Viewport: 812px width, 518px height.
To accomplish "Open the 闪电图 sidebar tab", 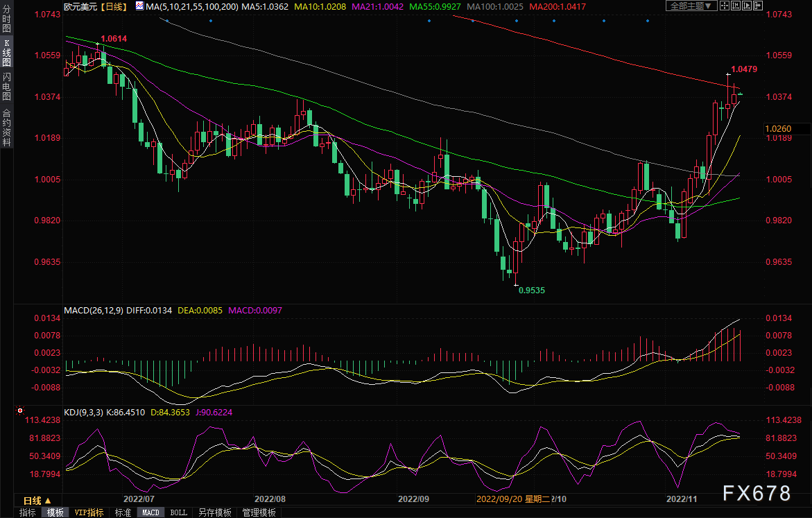I will tap(6, 86).
